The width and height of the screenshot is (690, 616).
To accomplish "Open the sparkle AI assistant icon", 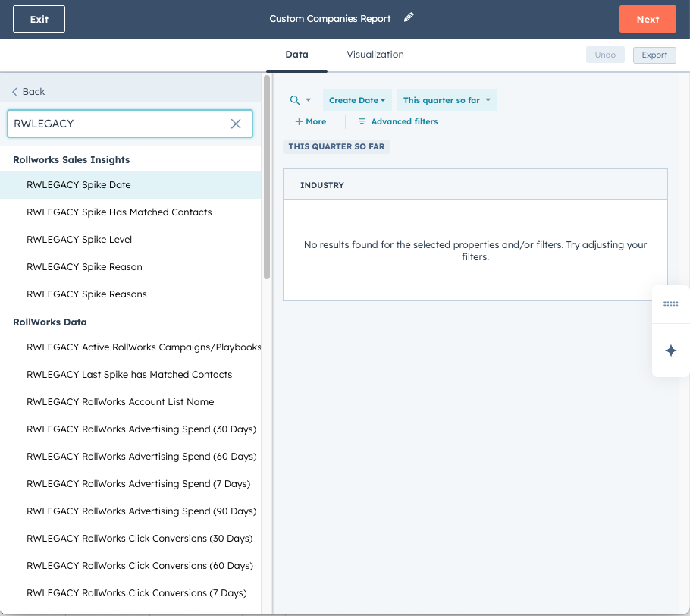I will pyautogui.click(x=670, y=350).
